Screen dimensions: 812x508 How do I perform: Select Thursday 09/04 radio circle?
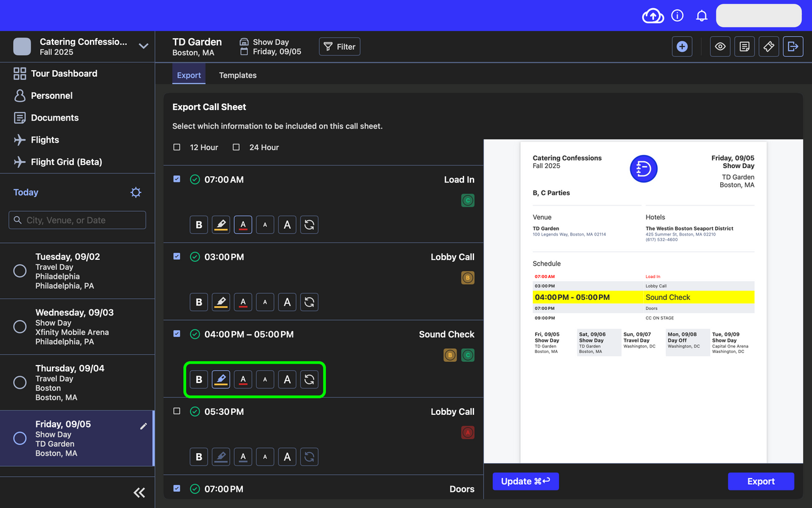pos(20,382)
